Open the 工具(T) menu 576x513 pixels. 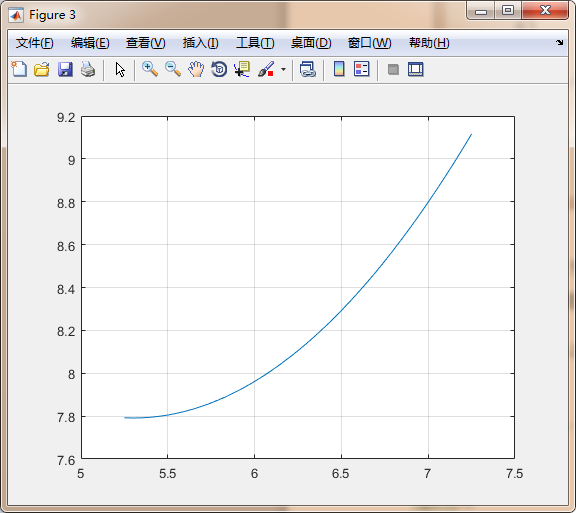255,43
